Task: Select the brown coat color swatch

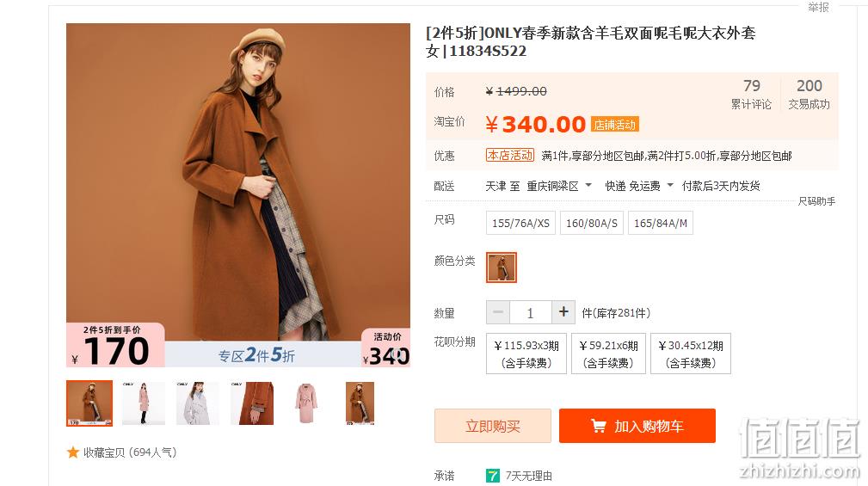Action: pos(502,268)
